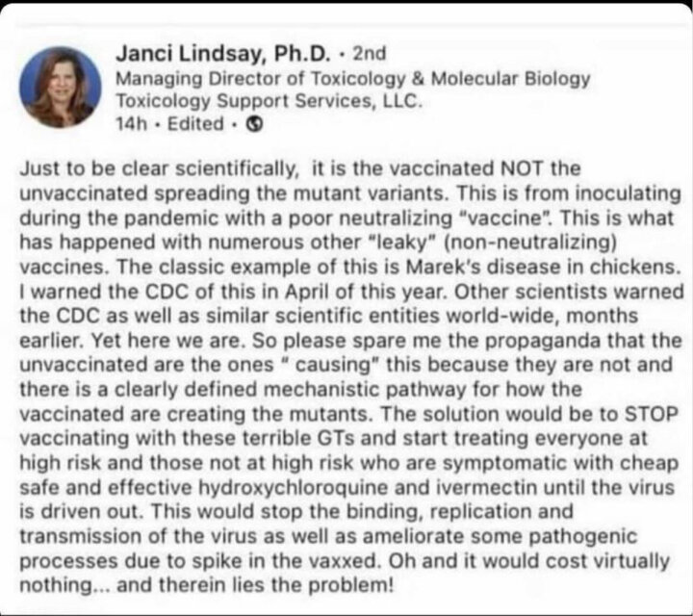Click the word hydroxychloroquine in the post
693x616 pixels.
point(293,487)
